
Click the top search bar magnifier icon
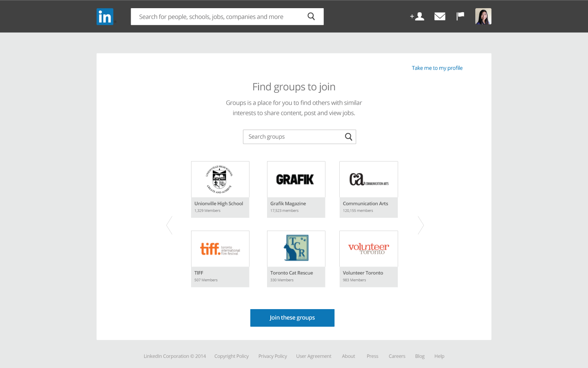coord(311,16)
